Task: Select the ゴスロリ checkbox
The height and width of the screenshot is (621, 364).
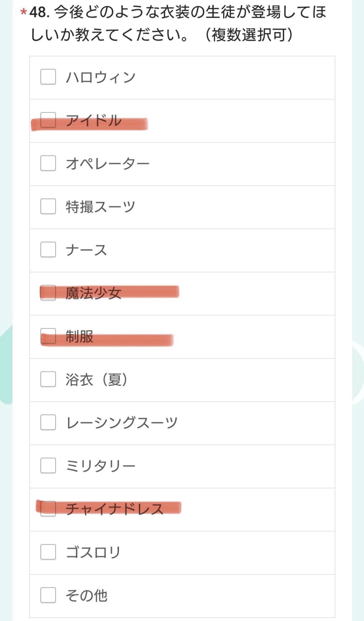Action: pyautogui.click(x=48, y=552)
